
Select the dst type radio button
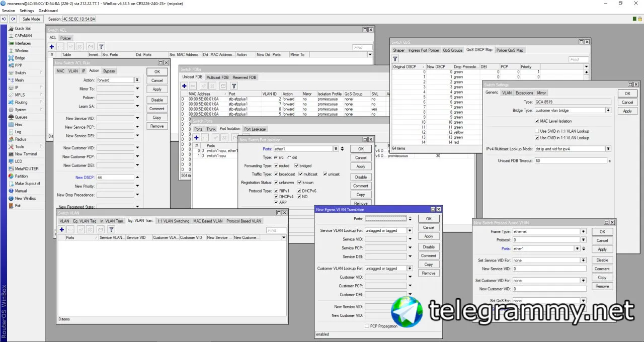tap(289, 157)
